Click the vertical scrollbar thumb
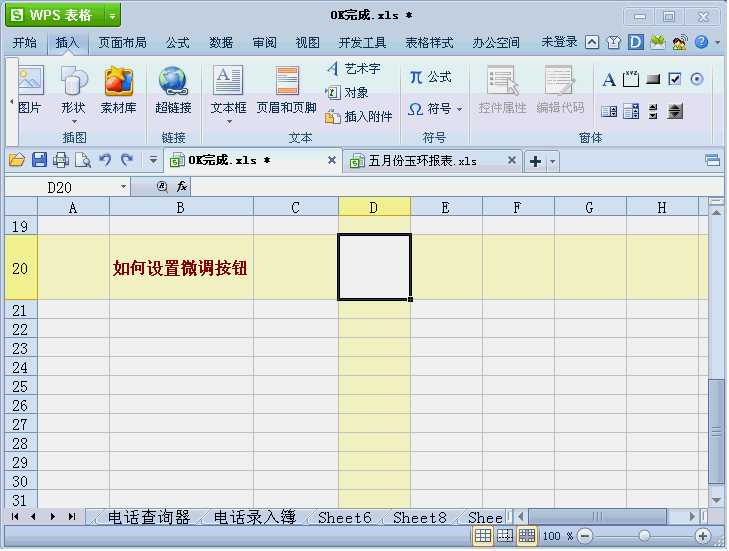Viewport: 729px width, 551px height. (716, 432)
